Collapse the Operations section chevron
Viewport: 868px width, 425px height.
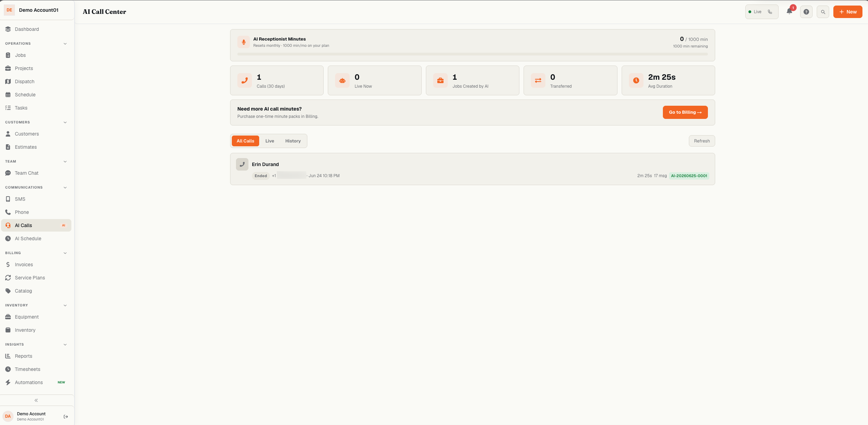click(65, 44)
